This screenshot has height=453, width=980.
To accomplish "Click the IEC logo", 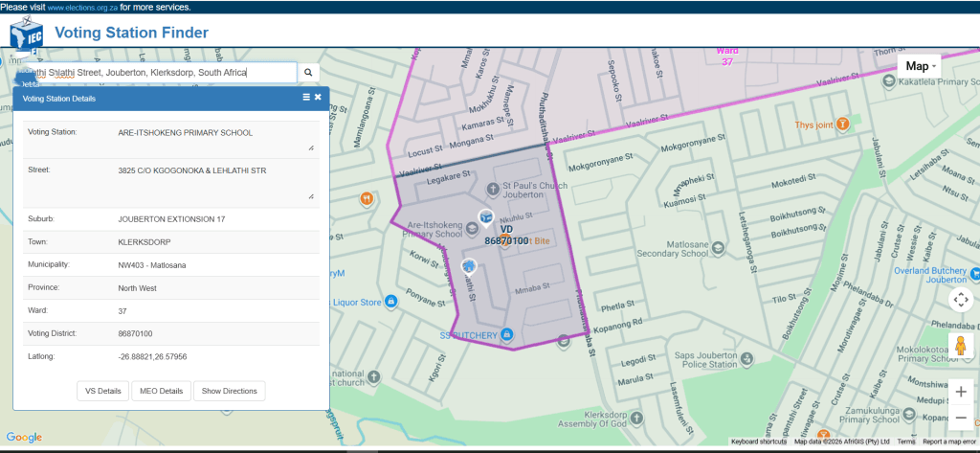I will coord(26,34).
